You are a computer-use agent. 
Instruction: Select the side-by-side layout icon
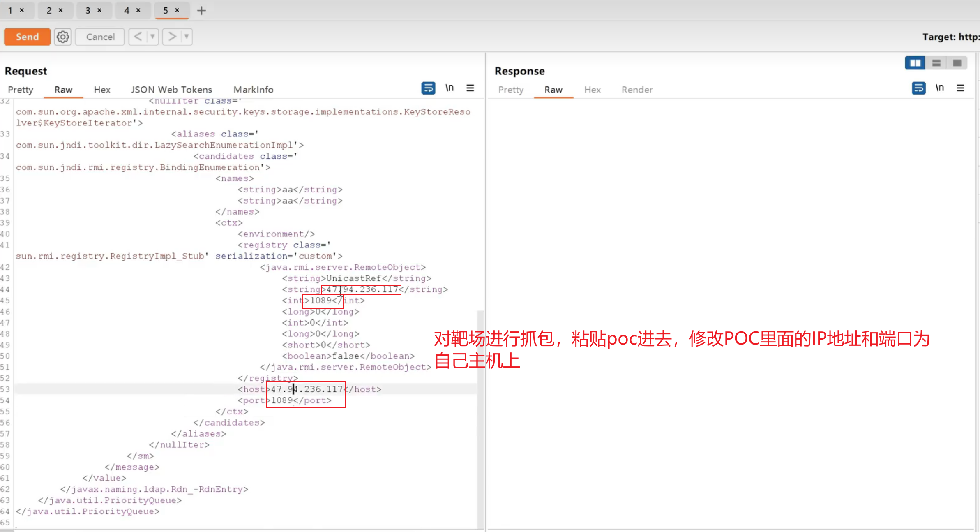[x=915, y=63]
